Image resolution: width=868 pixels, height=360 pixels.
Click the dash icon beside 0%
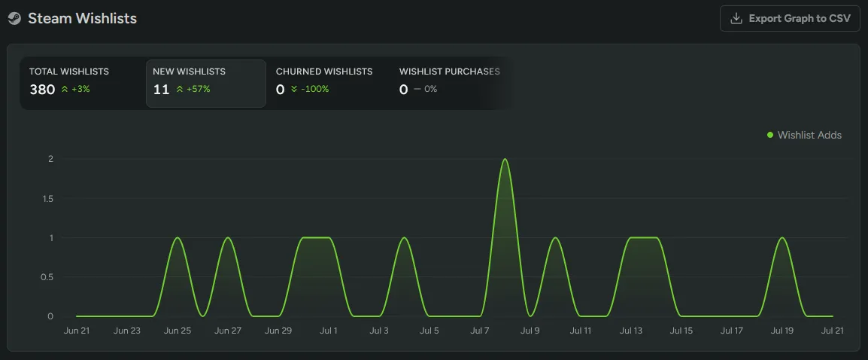417,89
